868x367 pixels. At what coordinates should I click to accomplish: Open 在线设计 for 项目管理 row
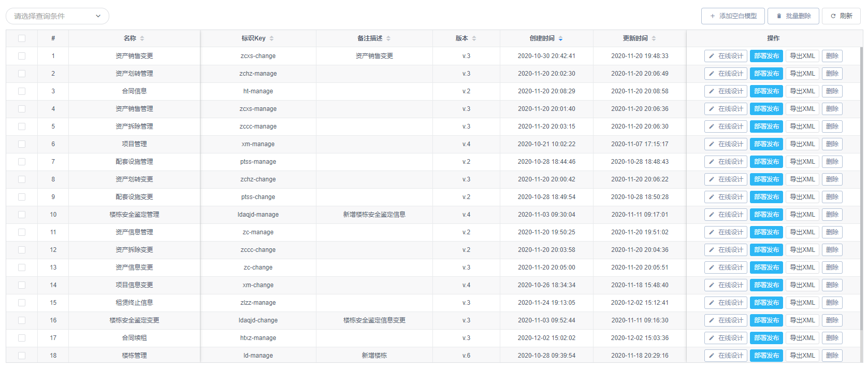tap(726, 144)
